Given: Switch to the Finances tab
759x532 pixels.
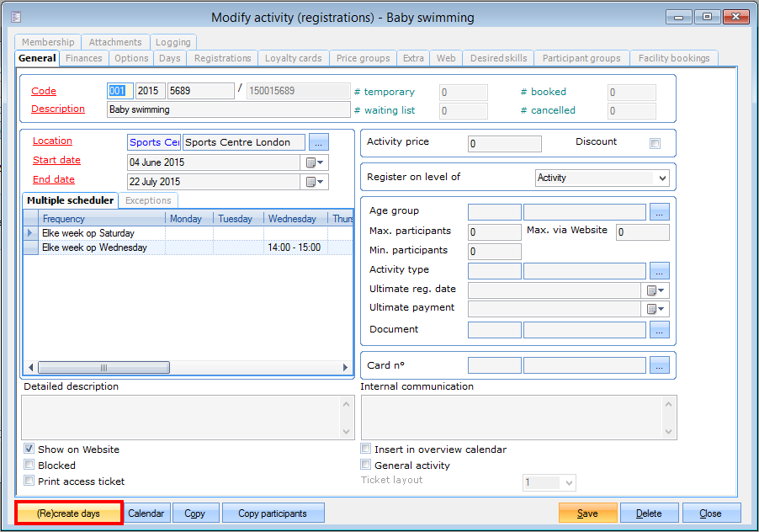Looking at the screenshot, I should tap(84, 58).
